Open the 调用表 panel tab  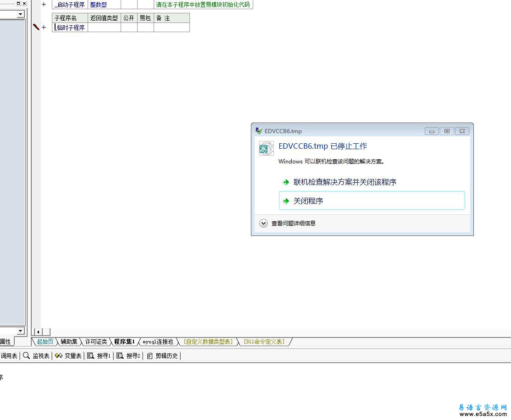tap(9, 356)
